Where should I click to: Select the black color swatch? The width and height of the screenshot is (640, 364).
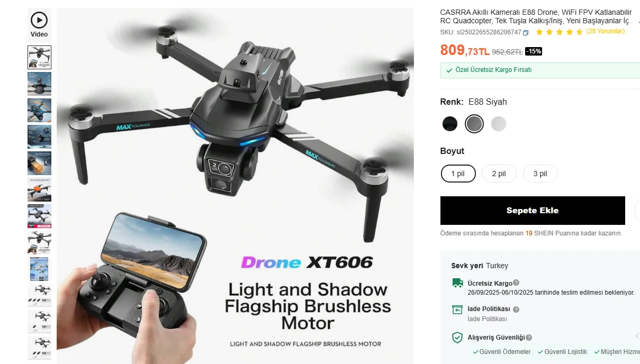[450, 124]
